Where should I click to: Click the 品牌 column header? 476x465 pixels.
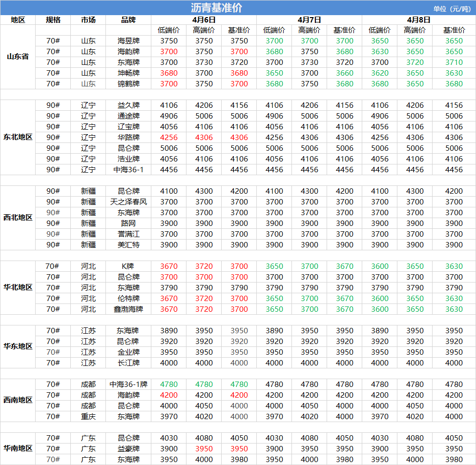(128, 20)
